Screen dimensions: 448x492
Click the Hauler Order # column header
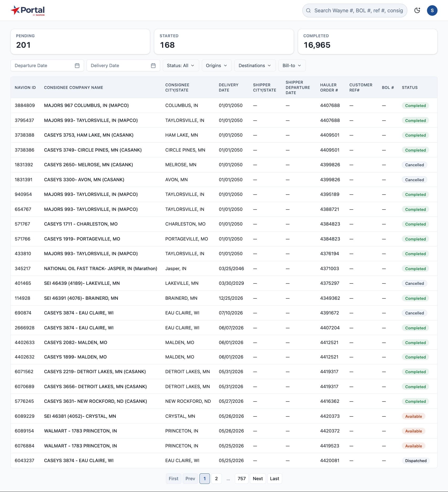click(x=329, y=88)
